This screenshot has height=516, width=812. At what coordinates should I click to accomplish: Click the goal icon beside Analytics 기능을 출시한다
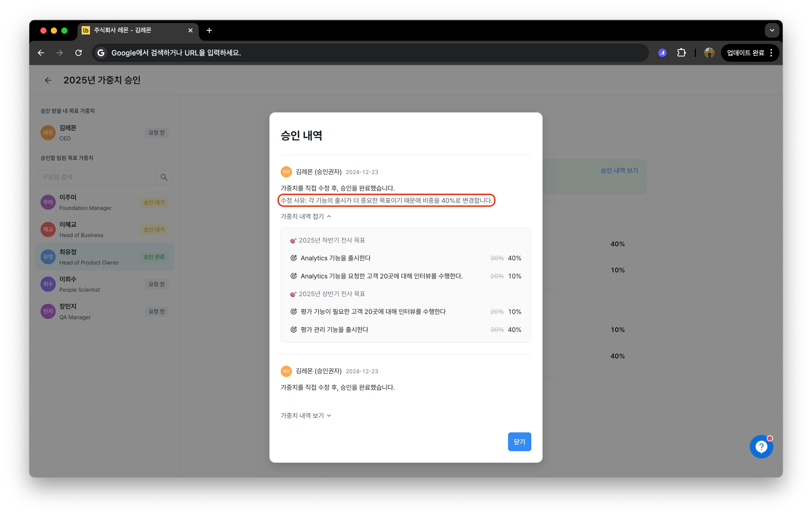point(294,258)
